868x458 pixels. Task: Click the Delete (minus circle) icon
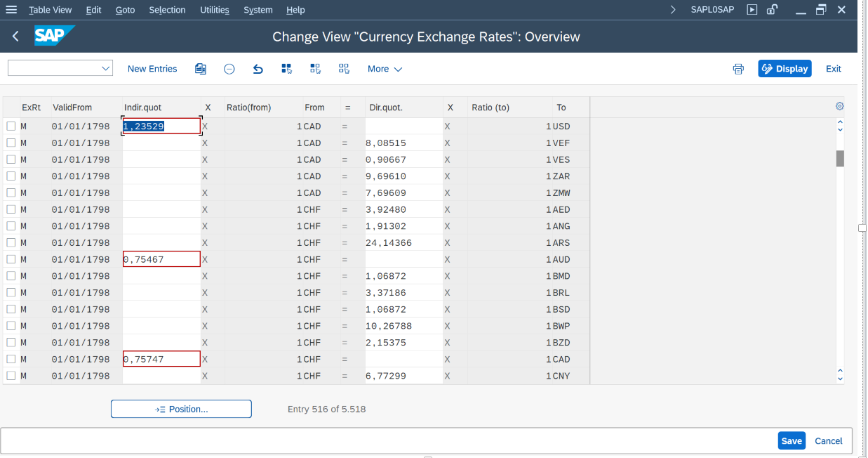[229, 69]
